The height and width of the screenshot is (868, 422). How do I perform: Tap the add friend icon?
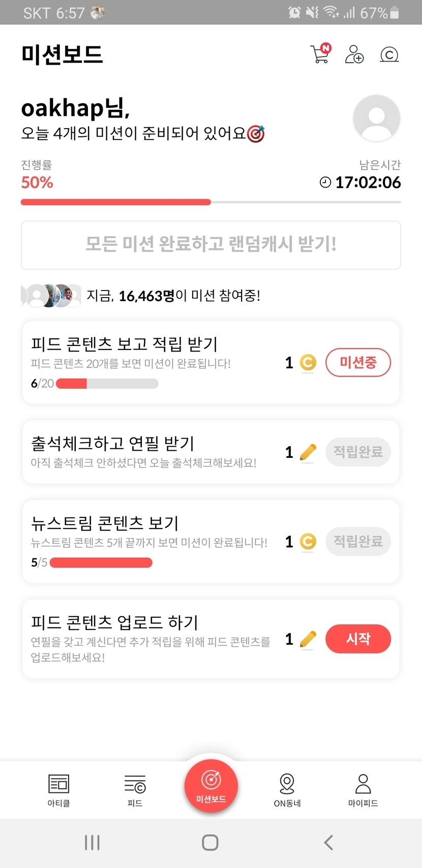(354, 54)
